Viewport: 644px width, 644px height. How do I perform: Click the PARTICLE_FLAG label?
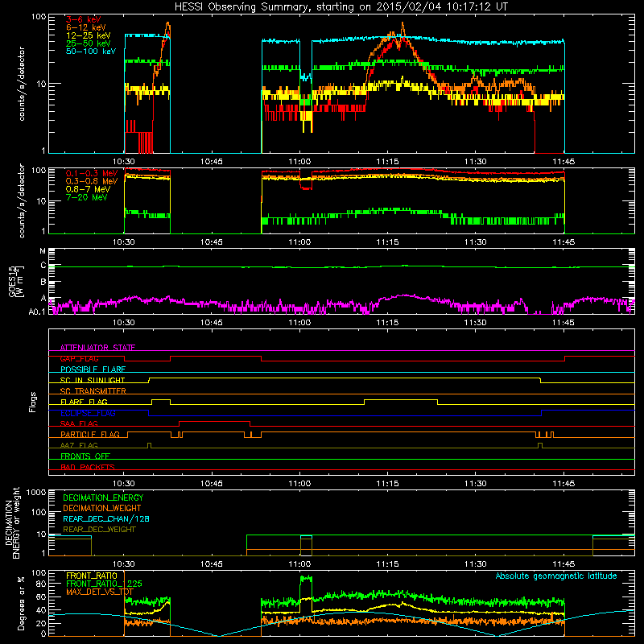90,434
